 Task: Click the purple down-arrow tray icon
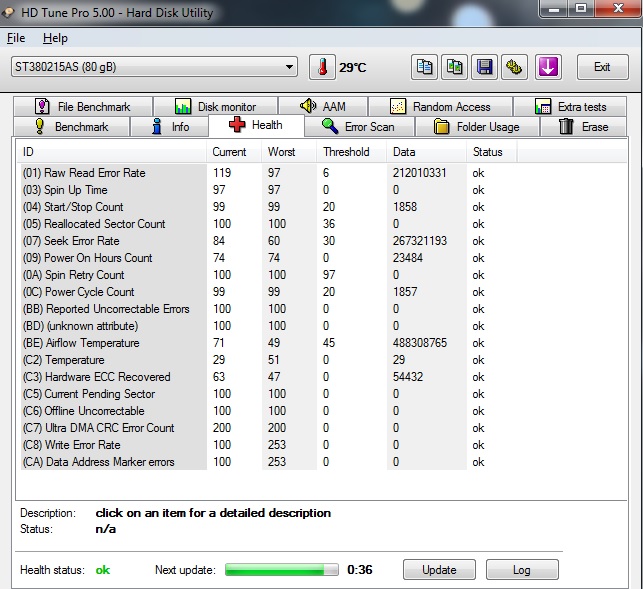pos(548,67)
